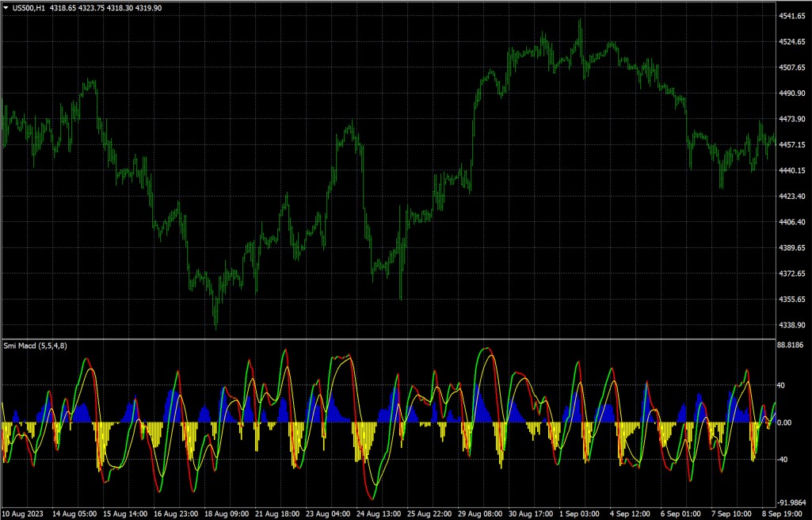Click the 21 Aug 18:00 time label
Image resolution: width=812 pixels, height=520 pixels.
(277, 514)
